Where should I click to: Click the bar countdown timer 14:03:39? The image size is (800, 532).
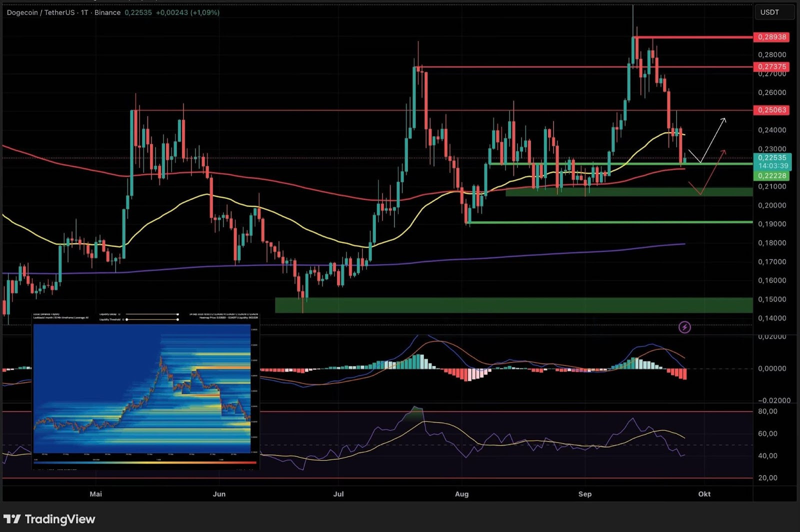pyautogui.click(x=773, y=165)
